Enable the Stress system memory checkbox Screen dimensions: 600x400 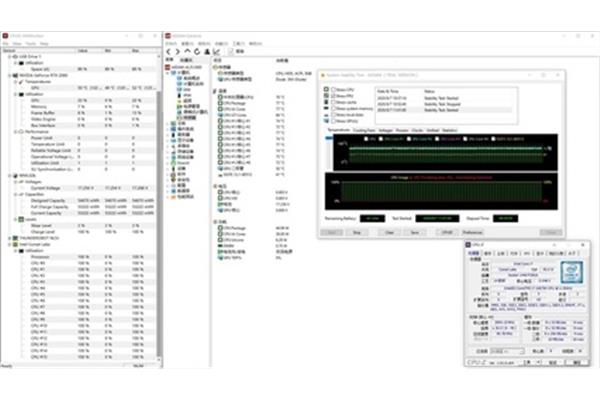[334, 108]
